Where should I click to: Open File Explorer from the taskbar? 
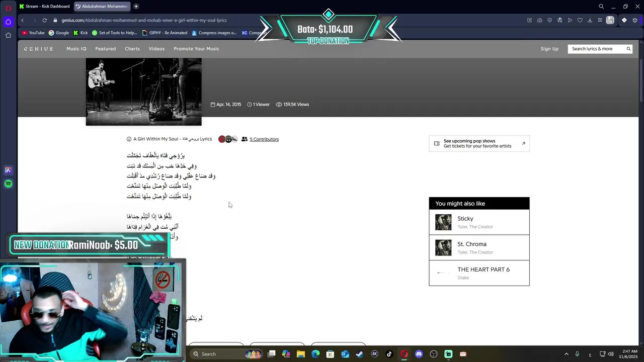point(301,354)
